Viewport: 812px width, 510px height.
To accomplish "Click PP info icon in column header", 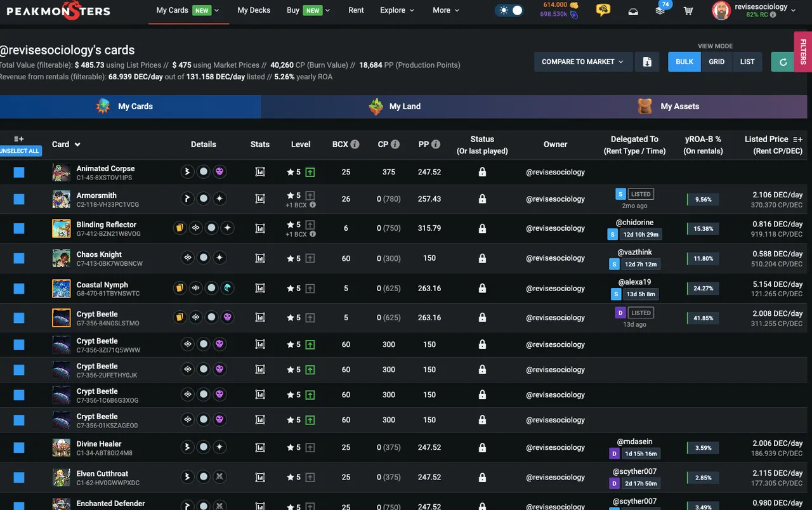I will click(436, 144).
